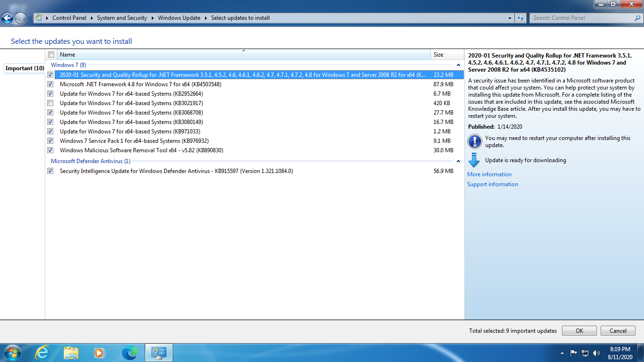Uncheck update KB971033 checkbox
Viewport: 644px width, 362px height.
click(x=50, y=132)
